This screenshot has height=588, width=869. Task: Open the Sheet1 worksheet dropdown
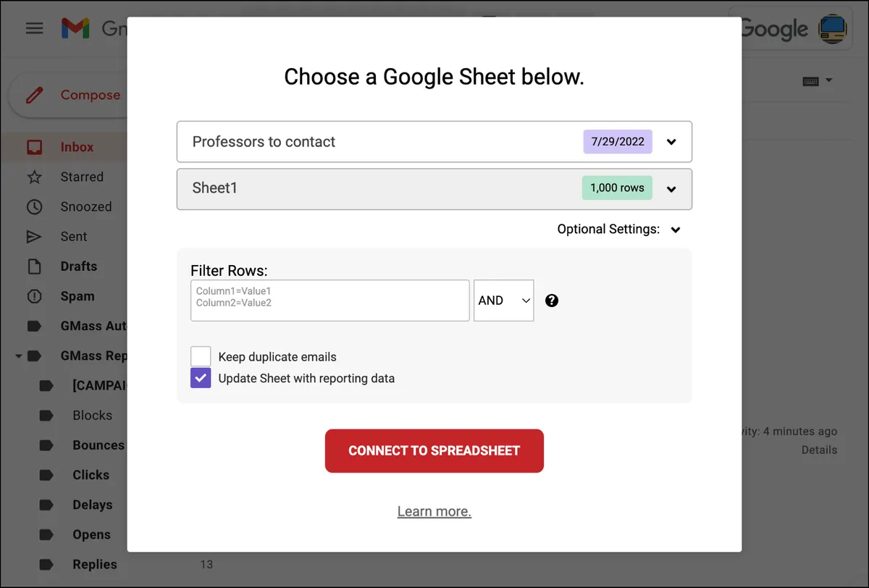coord(434,189)
